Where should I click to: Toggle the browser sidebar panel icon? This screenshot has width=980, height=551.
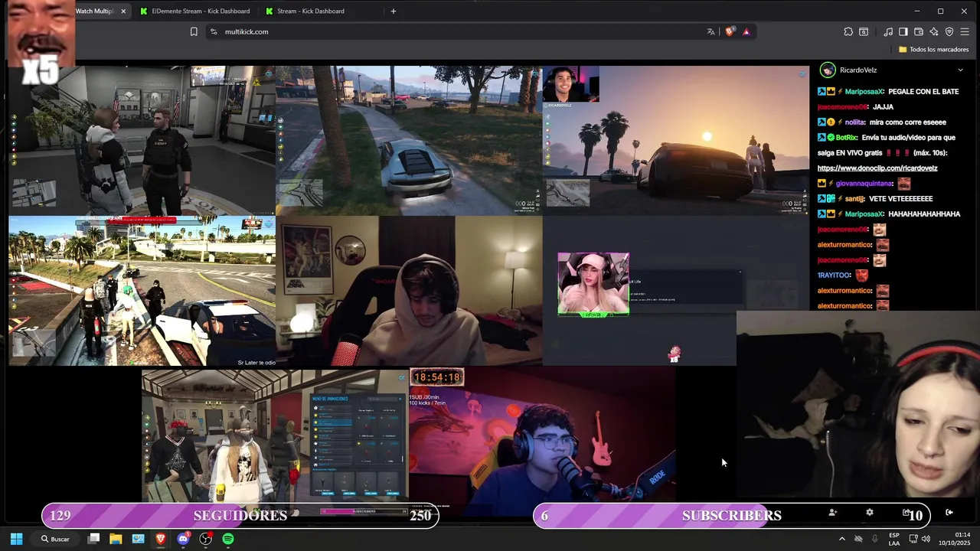click(903, 31)
